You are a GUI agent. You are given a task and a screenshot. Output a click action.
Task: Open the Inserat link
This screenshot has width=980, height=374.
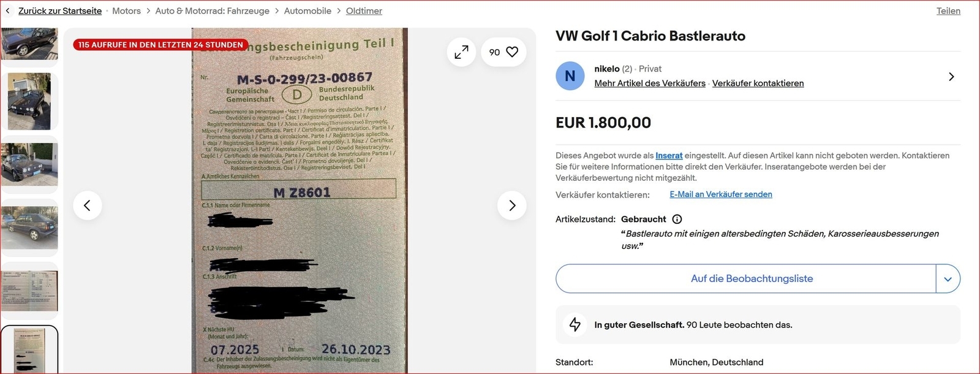click(x=669, y=156)
